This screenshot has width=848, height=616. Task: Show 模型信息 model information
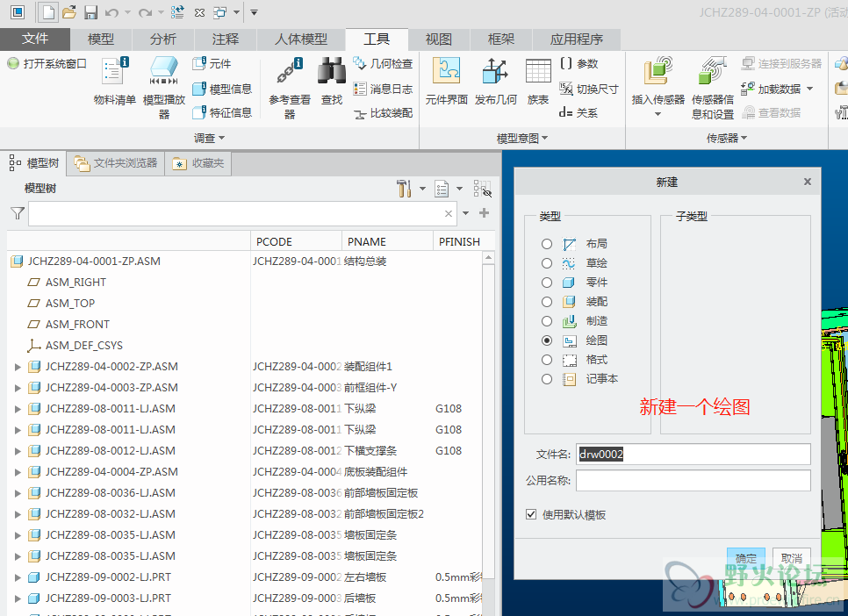222,89
